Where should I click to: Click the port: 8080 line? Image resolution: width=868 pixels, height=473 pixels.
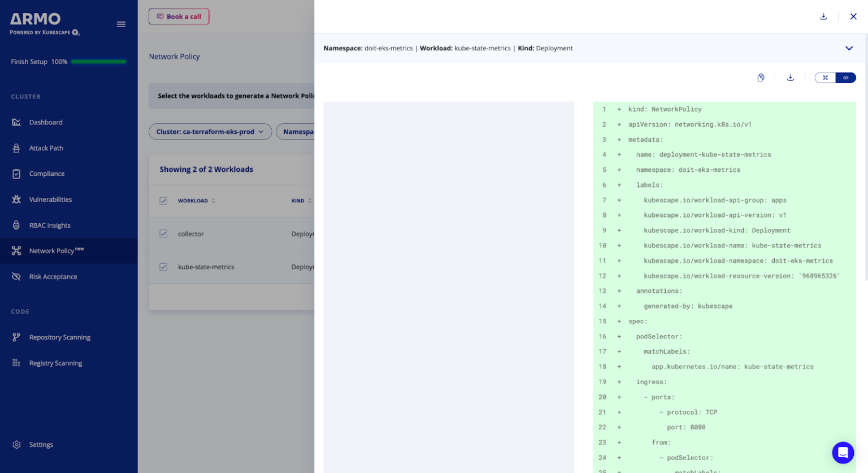click(686, 427)
